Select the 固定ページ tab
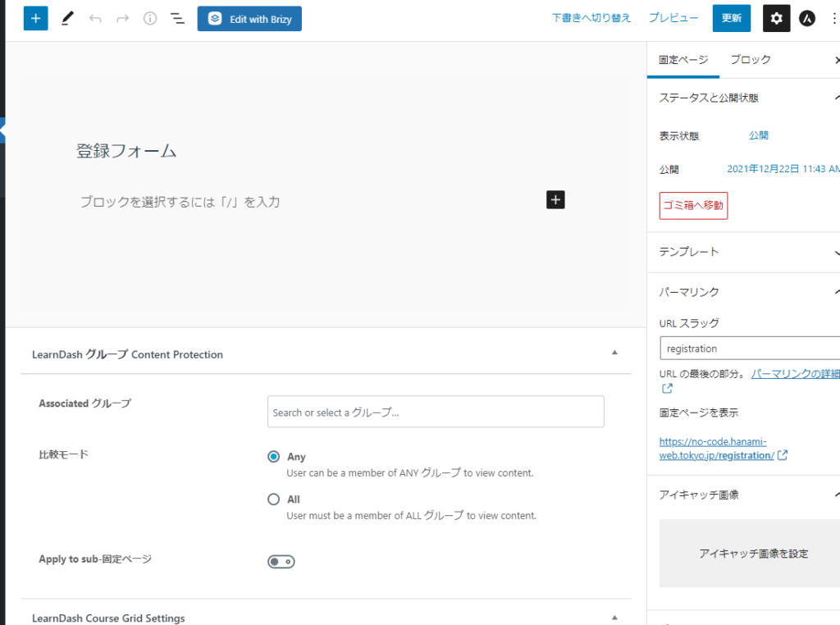The image size is (840, 625). click(x=683, y=59)
